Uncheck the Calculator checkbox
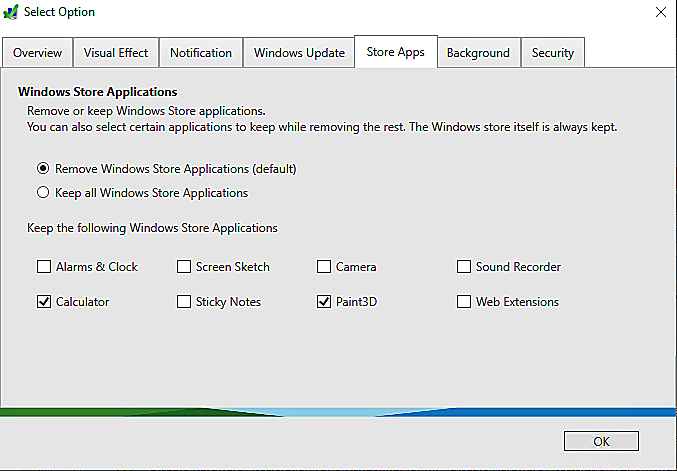Screen dimensions: 677x471 tap(44, 301)
